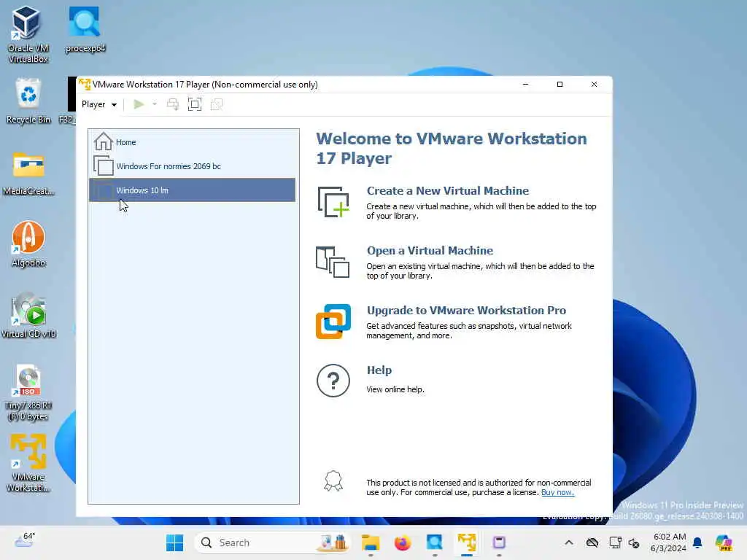Click the Unity mode toolbar icon
747x560 pixels.
(x=217, y=104)
